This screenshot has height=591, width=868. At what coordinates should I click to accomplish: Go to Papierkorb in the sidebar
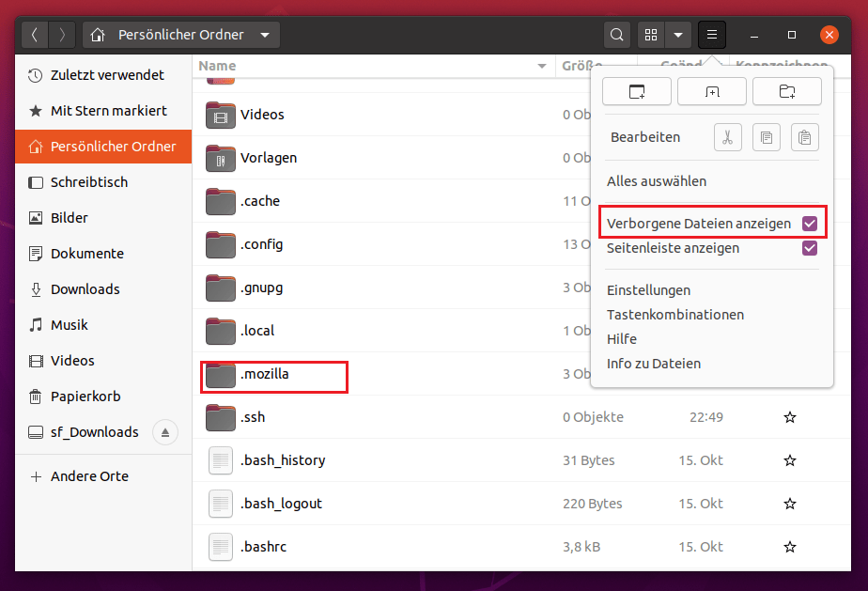pos(85,397)
